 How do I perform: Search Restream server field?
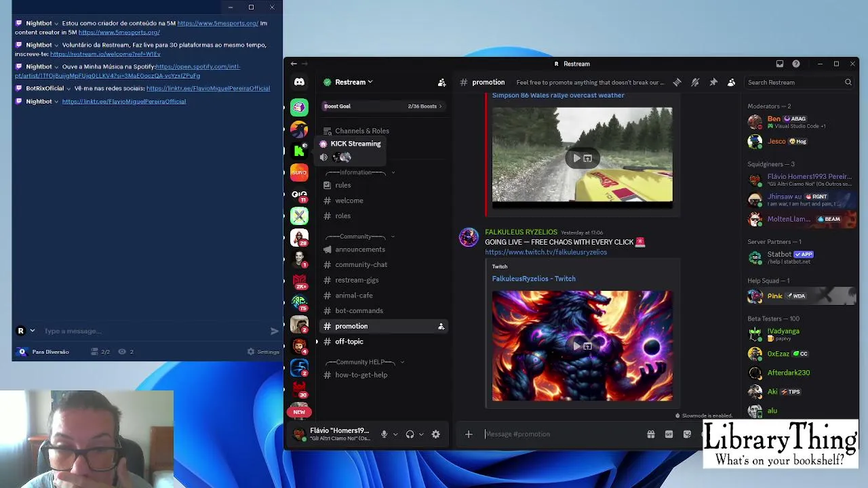coord(799,82)
